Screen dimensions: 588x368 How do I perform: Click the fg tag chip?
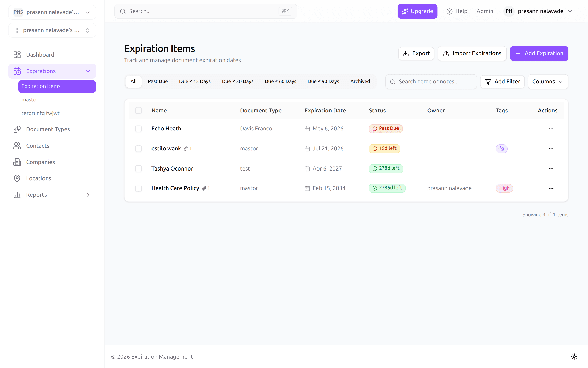tap(501, 149)
